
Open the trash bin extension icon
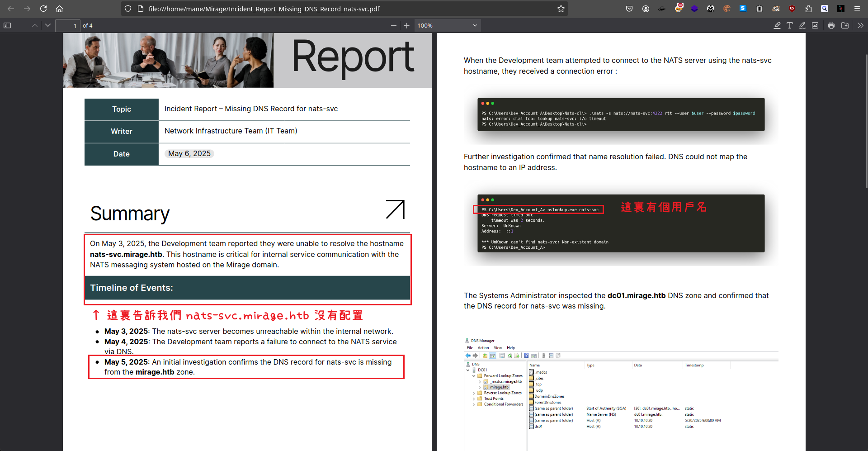click(x=759, y=9)
